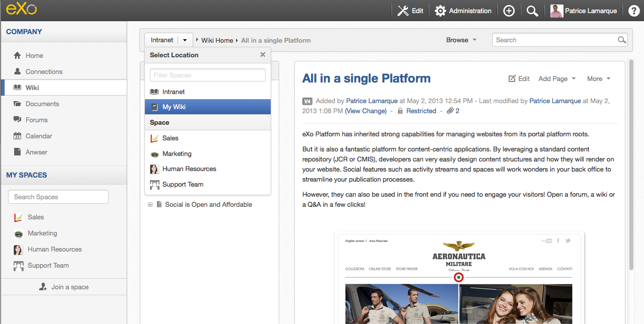The image size is (644, 324).
Task: Click the Anwser icon in sidebar
Action: click(x=18, y=152)
